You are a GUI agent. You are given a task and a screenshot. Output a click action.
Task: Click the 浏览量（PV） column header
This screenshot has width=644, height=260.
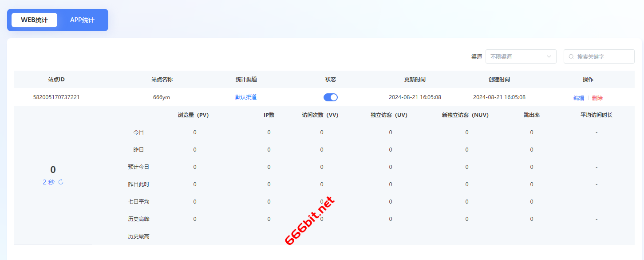tap(193, 115)
